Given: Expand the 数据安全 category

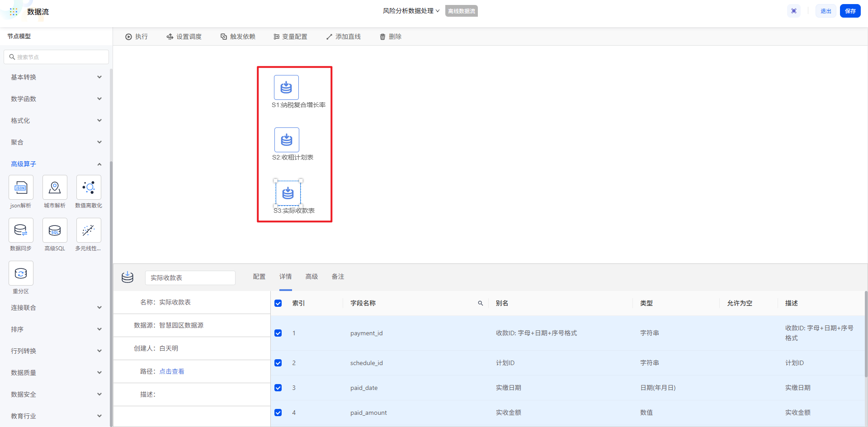Looking at the screenshot, I should tap(56, 394).
